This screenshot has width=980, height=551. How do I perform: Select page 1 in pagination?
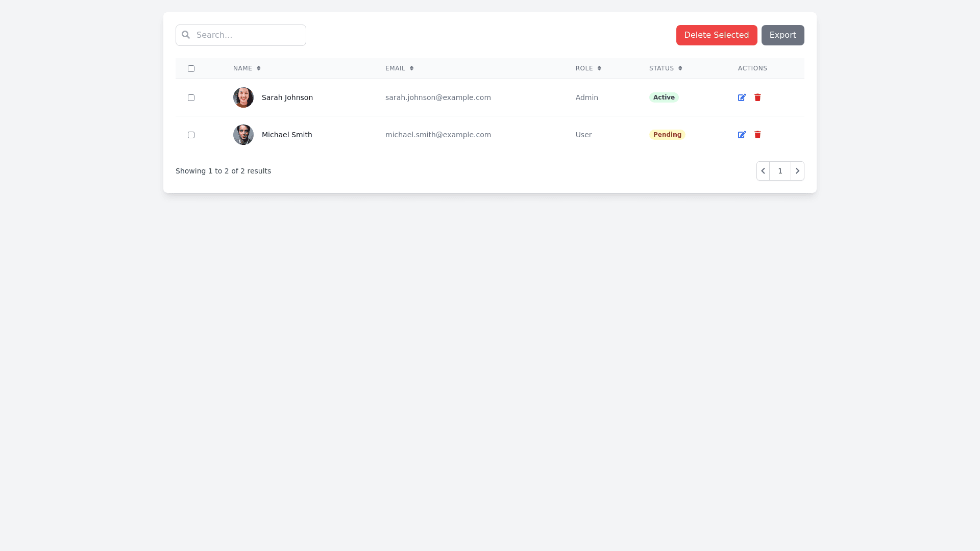[780, 171]
